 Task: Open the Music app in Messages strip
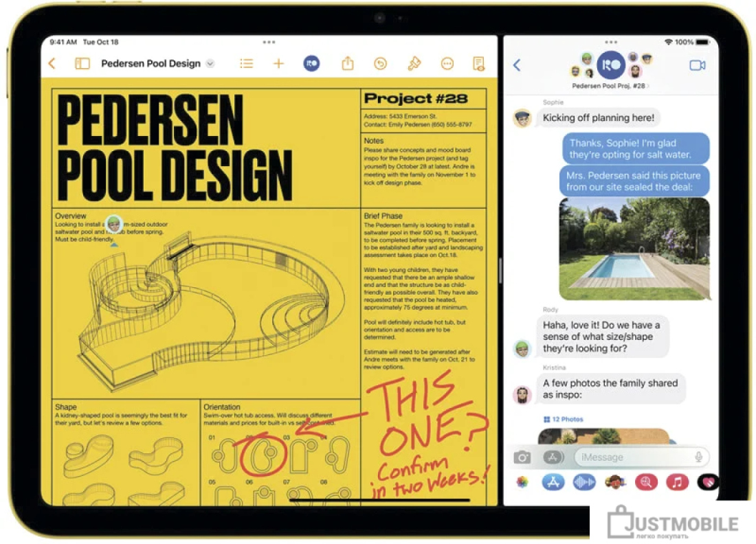(677, 482)
